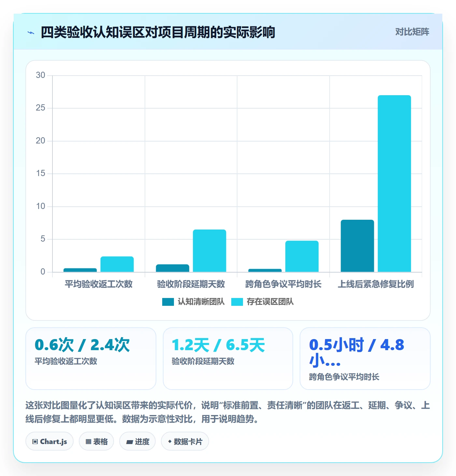Click the 上线后紧急修复比例 axis label
Image resolution: width=456 pixels, height=476 pixels.
(376, 284)
